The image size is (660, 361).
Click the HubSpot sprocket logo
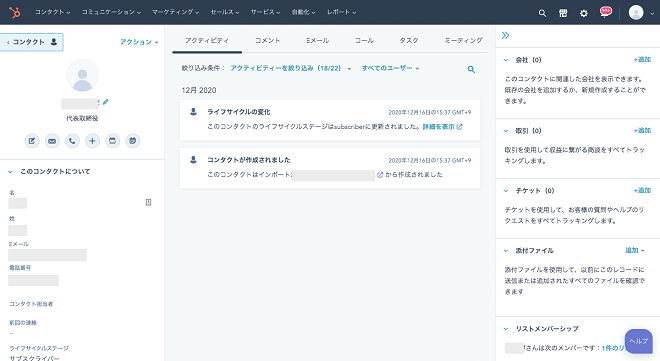(15, 13)
